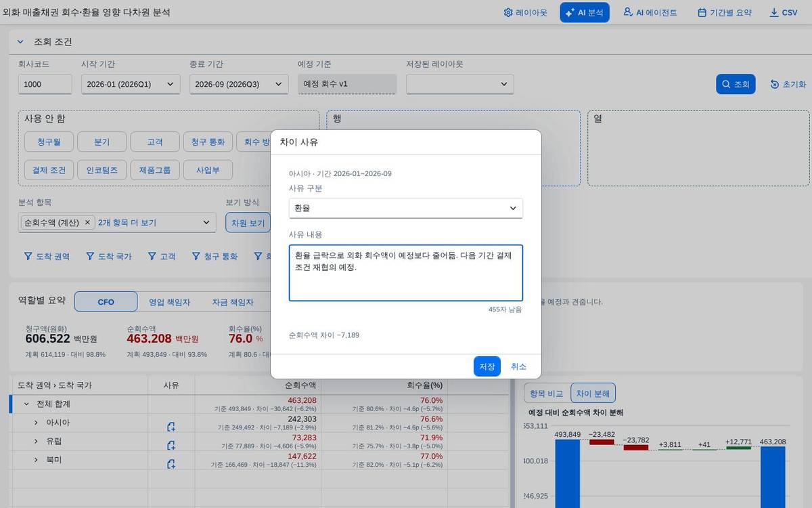Click the 청구액(원화) 606.522 KPI value
Screen dimensions: 812x508
pyautogui.click(x=48, y=339)
